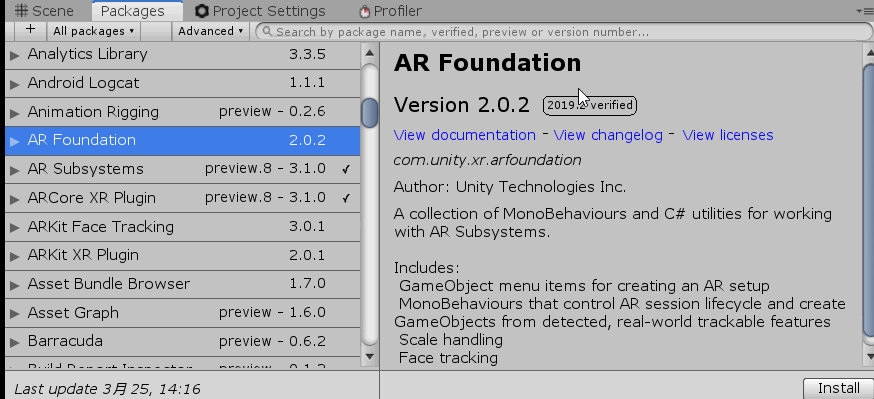Click the Profiler stopwatch icon
This screenshot has height=399, width=874.
point(365,11)
